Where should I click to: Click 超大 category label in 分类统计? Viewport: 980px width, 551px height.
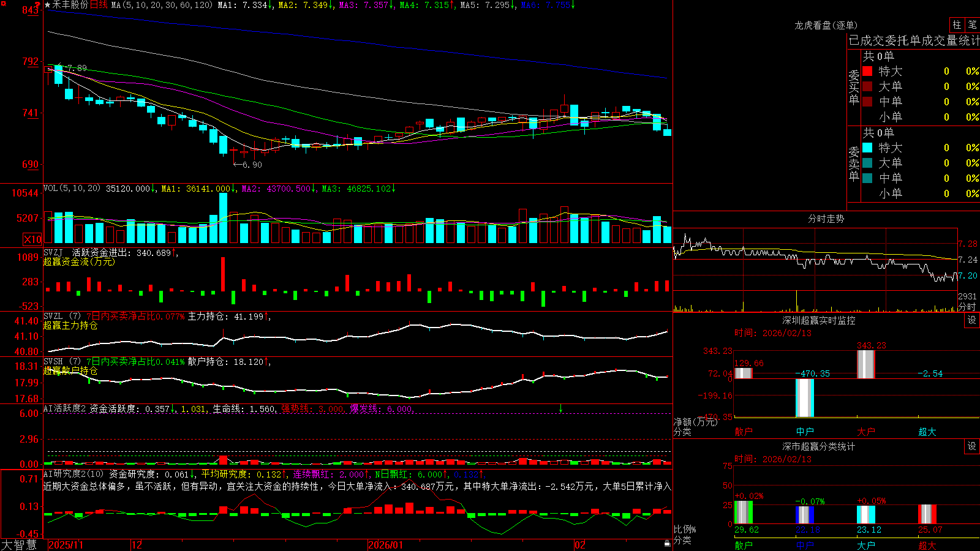coord(927,545)
